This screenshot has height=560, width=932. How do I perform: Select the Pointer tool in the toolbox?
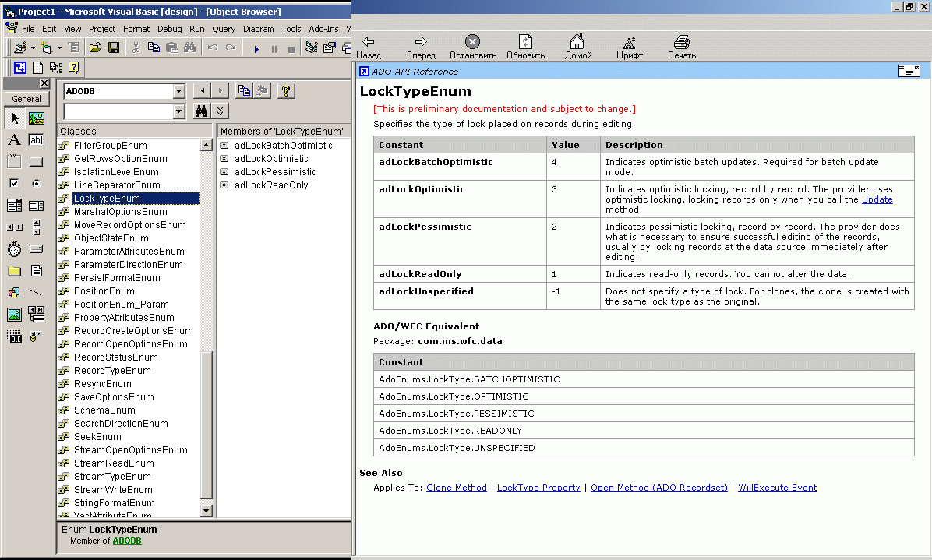click(x=15, y=118)
